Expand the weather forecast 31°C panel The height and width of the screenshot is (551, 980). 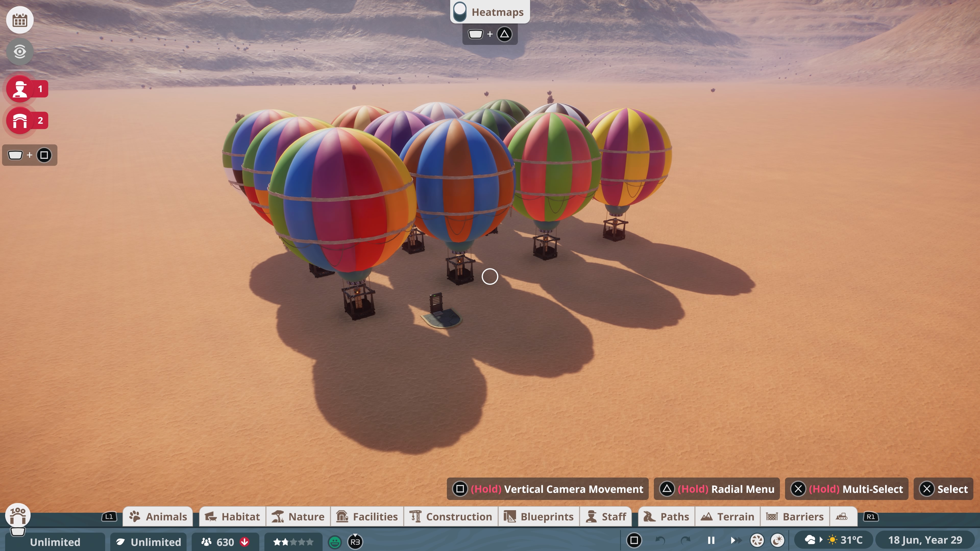(x=833, y=540)
